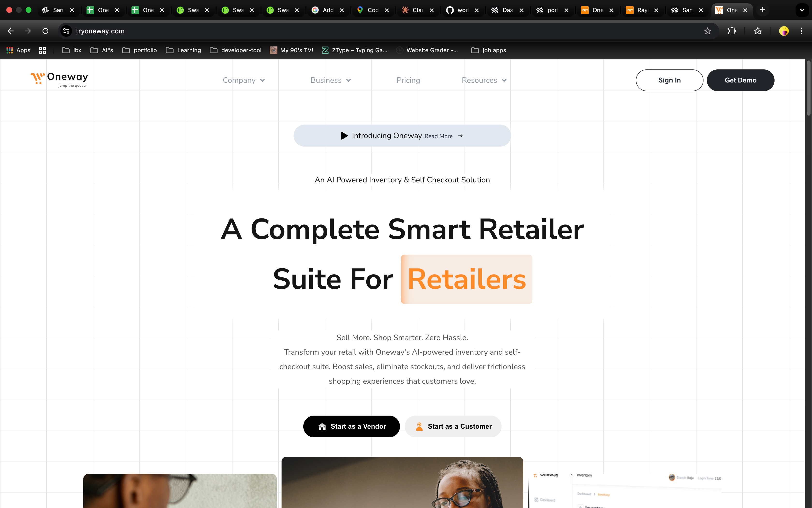Click Start as a Customer button
Screen dimensions: 812x508
coord(453,426)
